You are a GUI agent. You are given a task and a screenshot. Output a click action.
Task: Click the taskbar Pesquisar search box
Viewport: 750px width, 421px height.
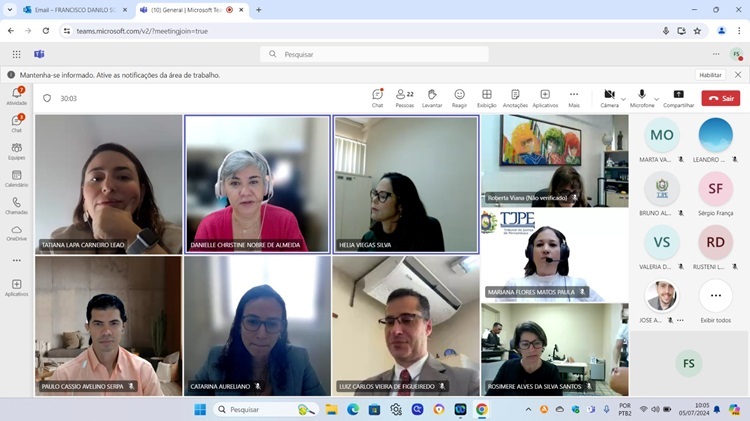pos(266,410)
